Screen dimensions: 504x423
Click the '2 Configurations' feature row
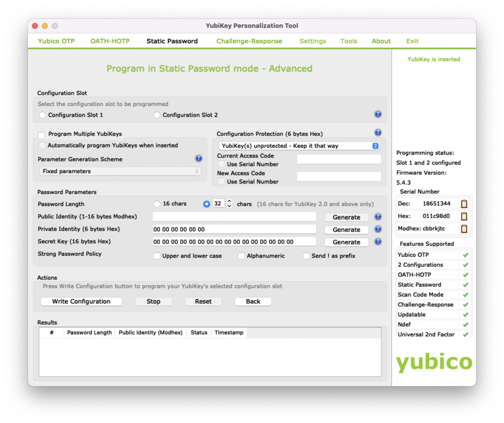pos(433,265)
